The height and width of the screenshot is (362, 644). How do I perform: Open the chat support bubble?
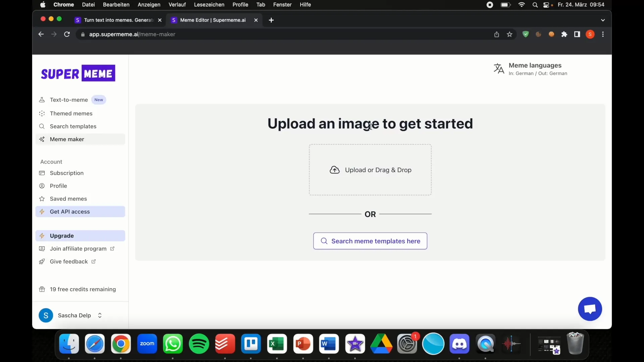click(590, 309)
